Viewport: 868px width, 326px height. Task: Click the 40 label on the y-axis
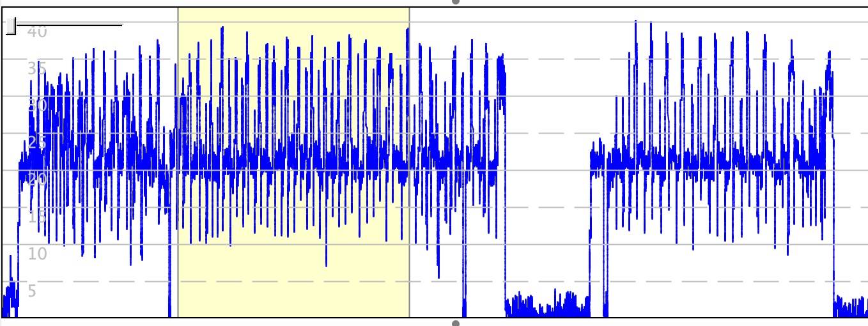pyautogui.click(x=37, y=31)
